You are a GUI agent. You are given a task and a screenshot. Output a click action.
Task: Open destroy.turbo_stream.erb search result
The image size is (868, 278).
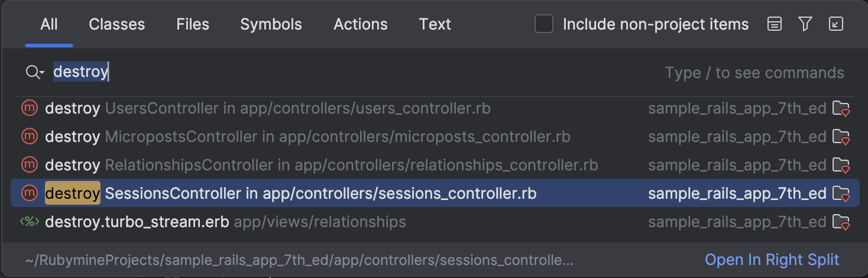point(225,222)
